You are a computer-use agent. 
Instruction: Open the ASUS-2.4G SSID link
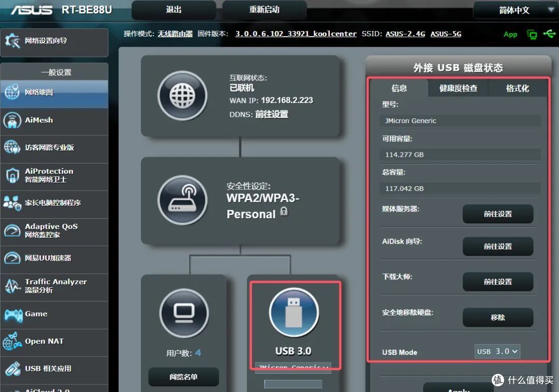[405, 34]
